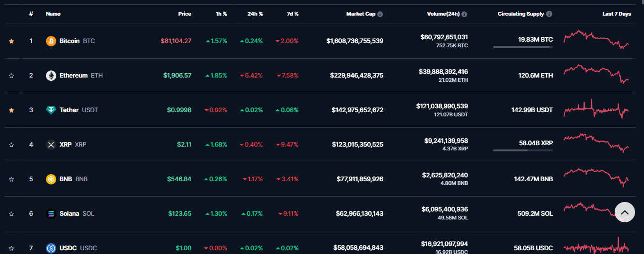Open BNB 7-day sparkline chart
This screenshot has height=254, width=644.
(x=596, y=177)
